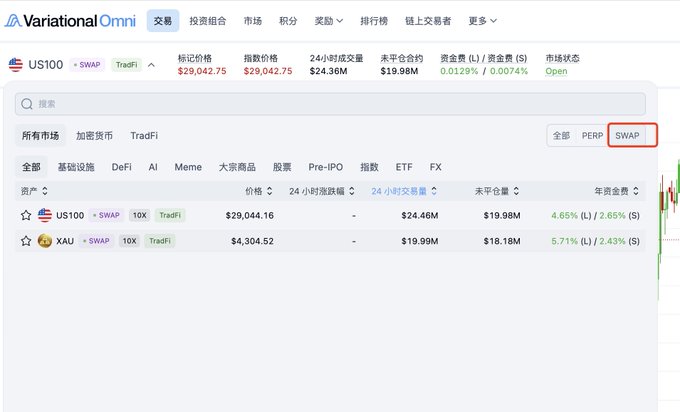Viewport: 680px width, 412px height.
Task: Filter by Meme category
Action: [x=188, y=167]
